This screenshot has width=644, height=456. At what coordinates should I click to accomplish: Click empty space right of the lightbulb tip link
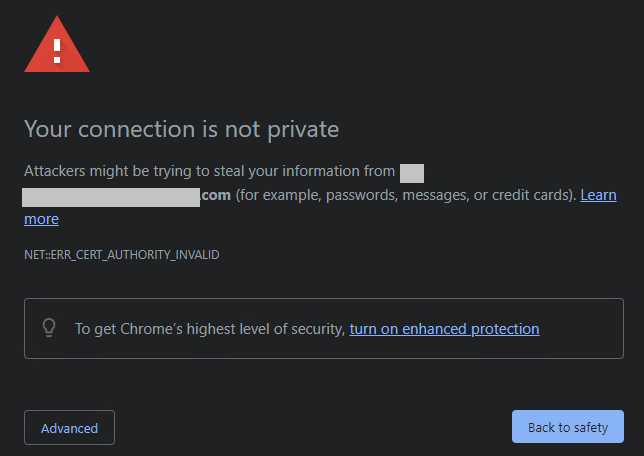(x=581, y=329)
